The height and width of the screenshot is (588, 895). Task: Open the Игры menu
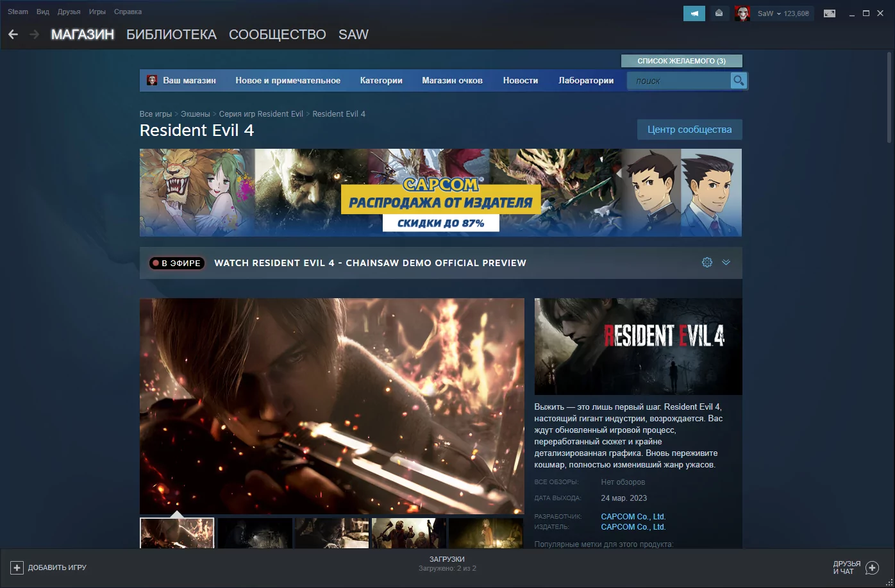coord(97,12)
